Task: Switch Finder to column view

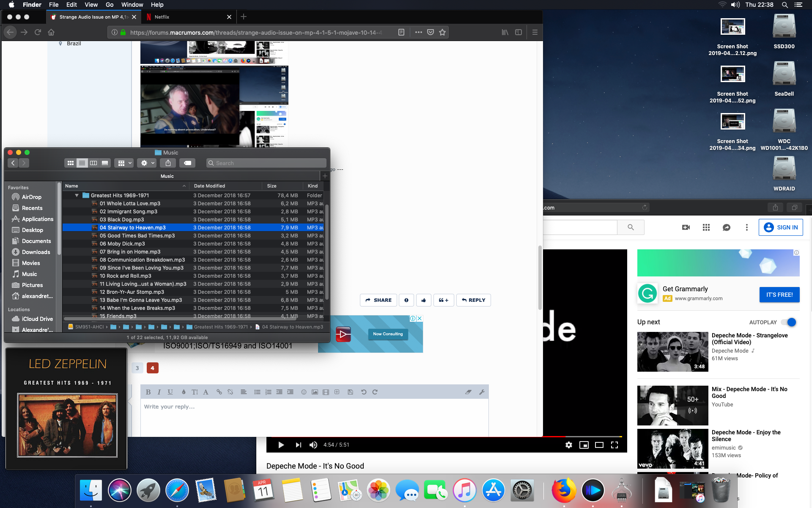Action: [93, 163]
